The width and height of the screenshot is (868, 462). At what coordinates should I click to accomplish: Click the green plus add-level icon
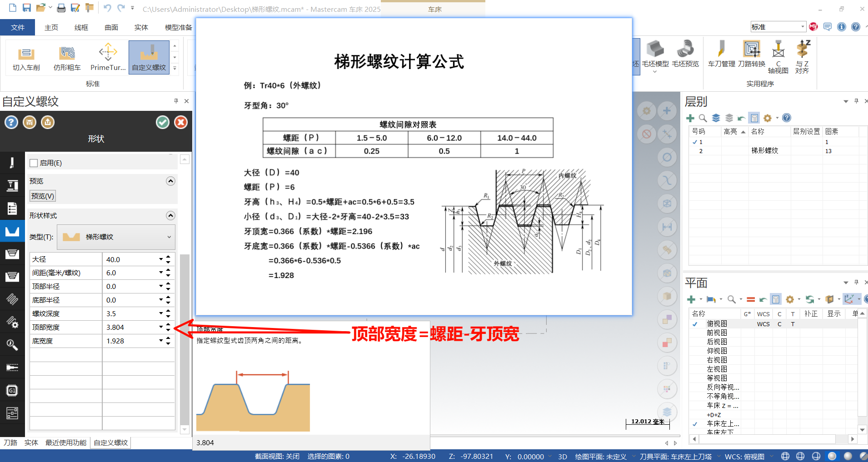[x=690, y=118]
